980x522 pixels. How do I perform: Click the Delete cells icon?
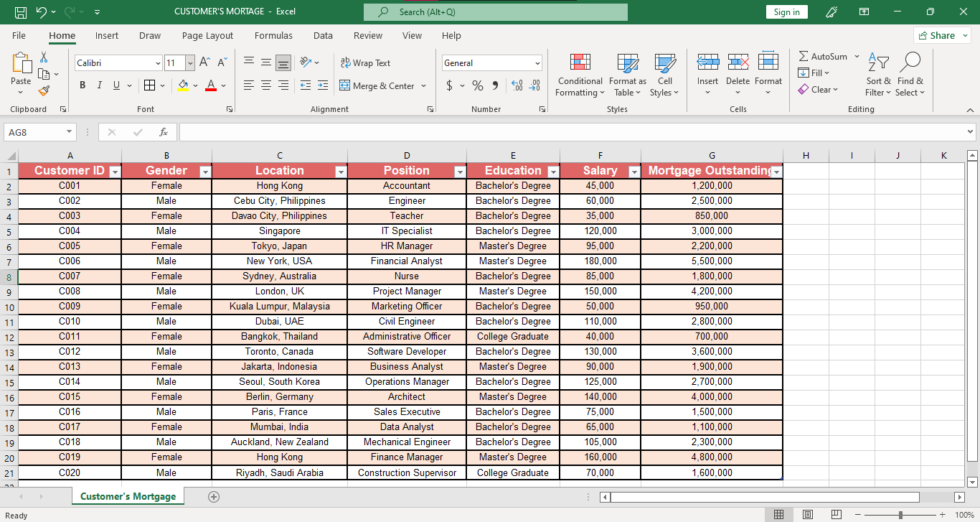738,62
